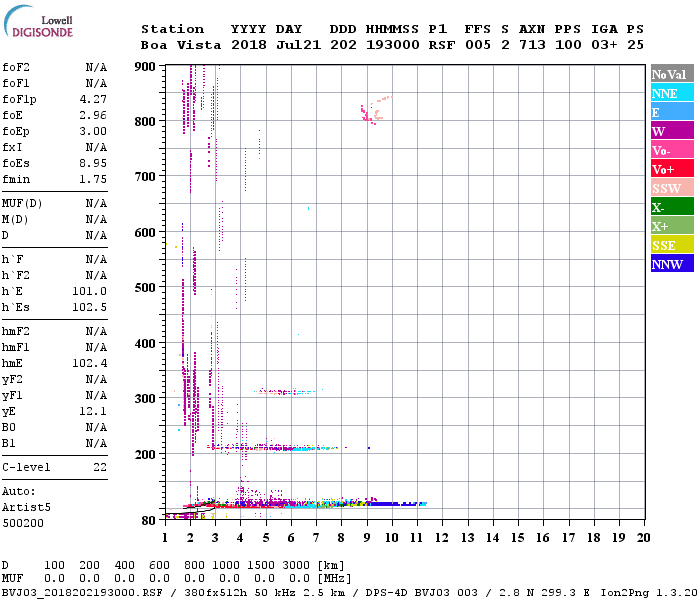Click the foEs value 8.95
This screenshot has height=600, width=700.
tap(93, 163)
